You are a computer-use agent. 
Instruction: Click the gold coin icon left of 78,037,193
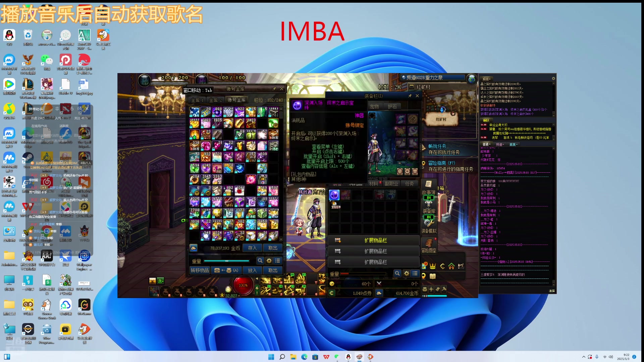click(194, 248)
